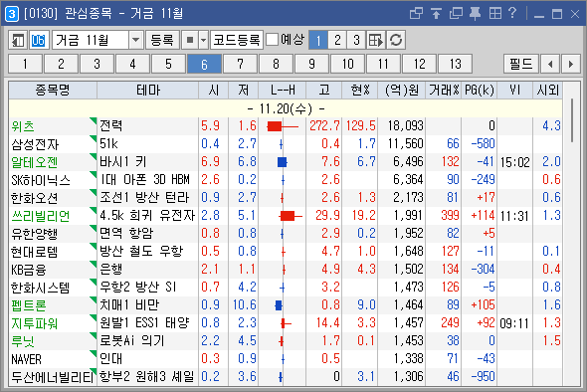This screenshot has width=587, height=392.
Task: Switch to group tab 3
Action: (97, 64)
